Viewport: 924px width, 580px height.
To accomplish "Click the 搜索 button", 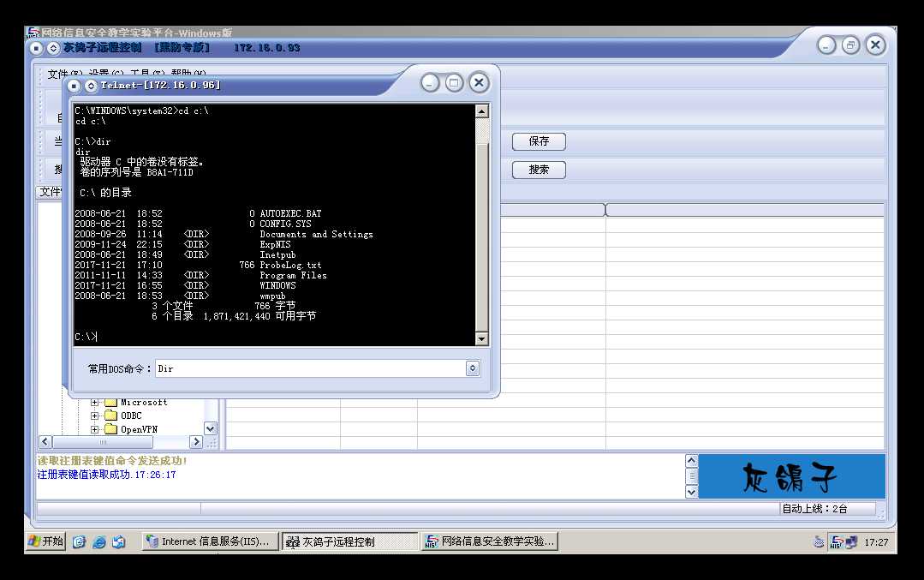I will click(x=539, y=170).
